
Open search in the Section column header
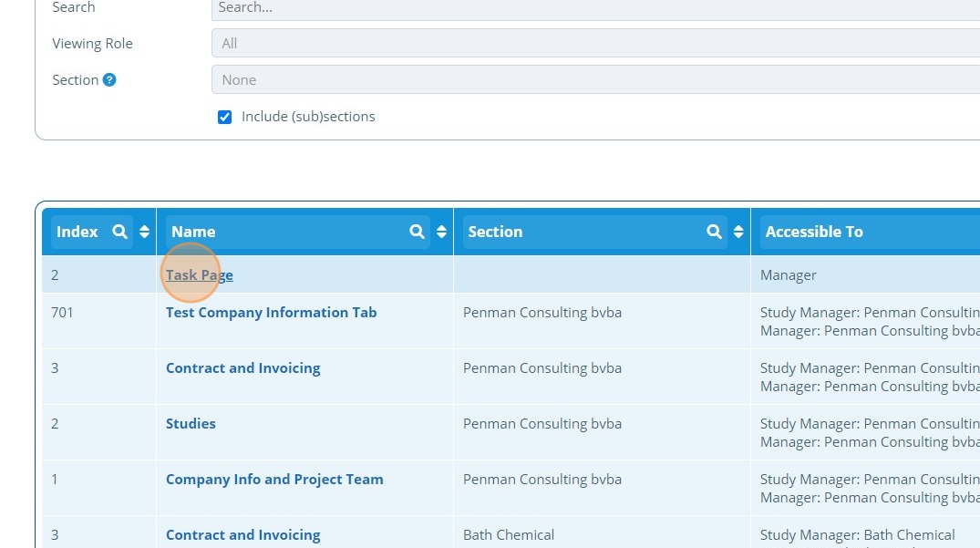(x=714, y=232)
